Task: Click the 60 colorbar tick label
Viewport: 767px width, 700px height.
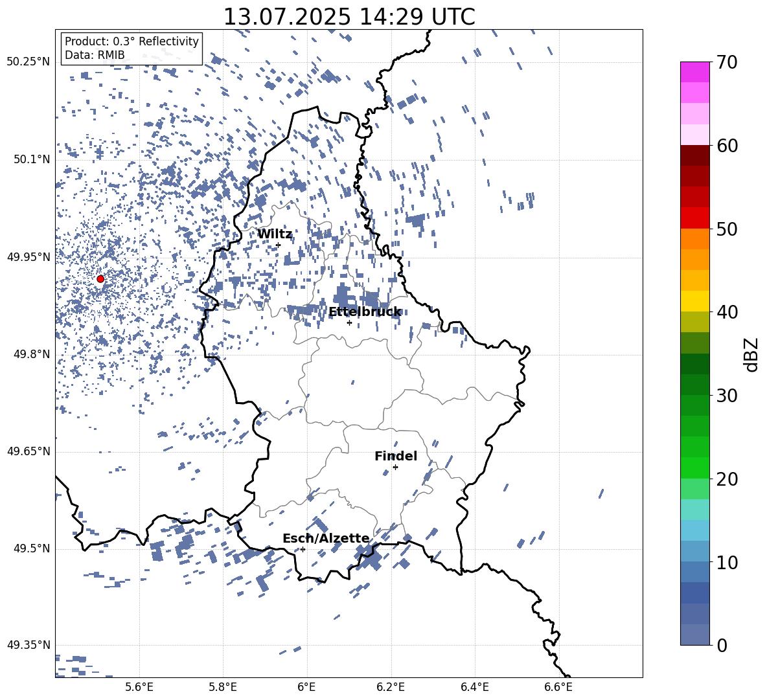Action: click(727, 146)
